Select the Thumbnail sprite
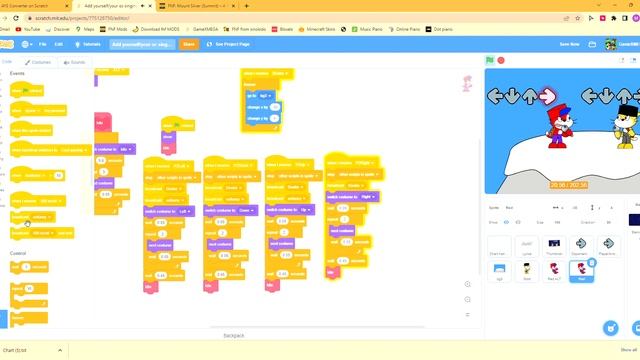The width and height of the screenshot is (640, 360). pyautogui.click(x=554, y=246)
